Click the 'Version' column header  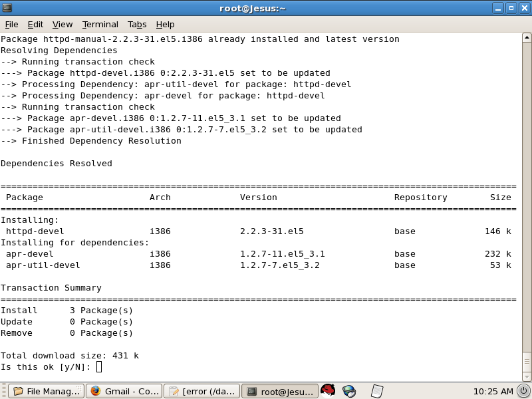point(259,198)
